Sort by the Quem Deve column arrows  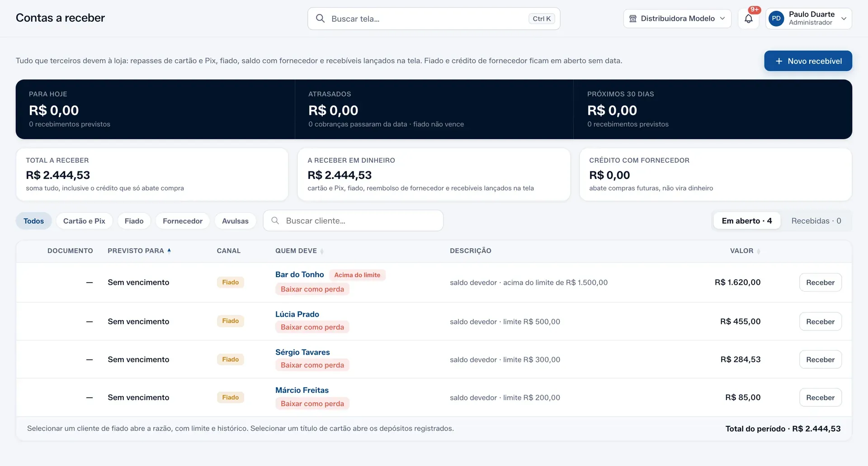pyautogui.click(x=322, y=251)
